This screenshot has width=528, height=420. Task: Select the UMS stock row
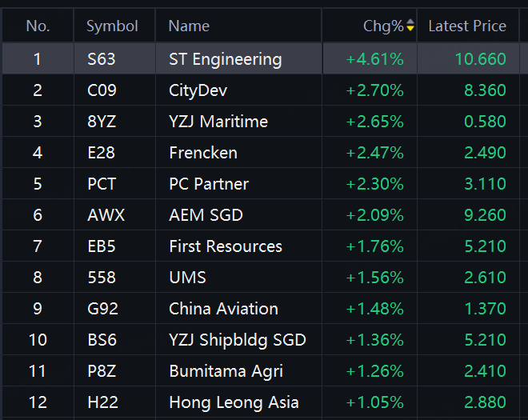(260, 277)
